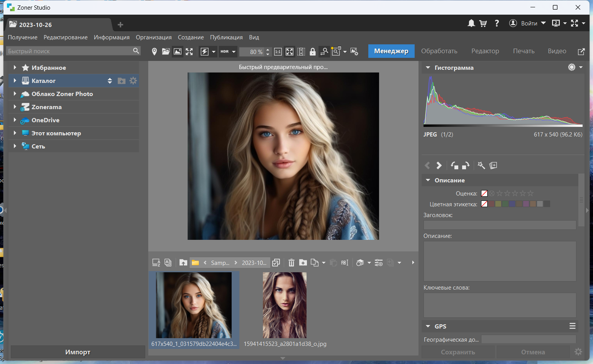
Task: Click the 1:1 zoom icon
Action: [278, 52]
